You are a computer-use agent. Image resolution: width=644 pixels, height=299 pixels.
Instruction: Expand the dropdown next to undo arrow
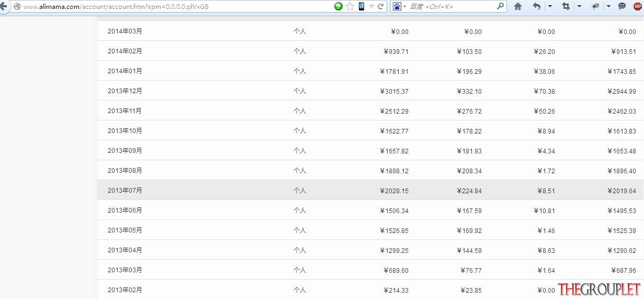550,6
